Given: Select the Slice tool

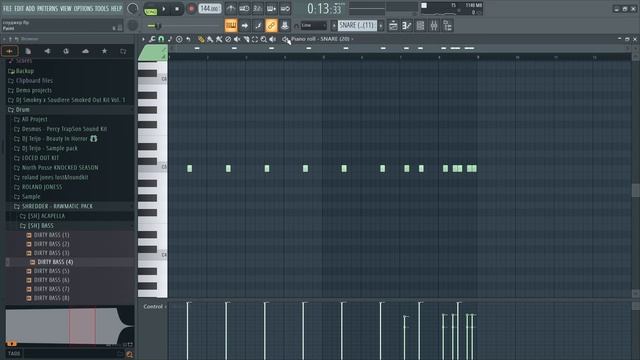Looking at the screenshot, I should point(246,39).
